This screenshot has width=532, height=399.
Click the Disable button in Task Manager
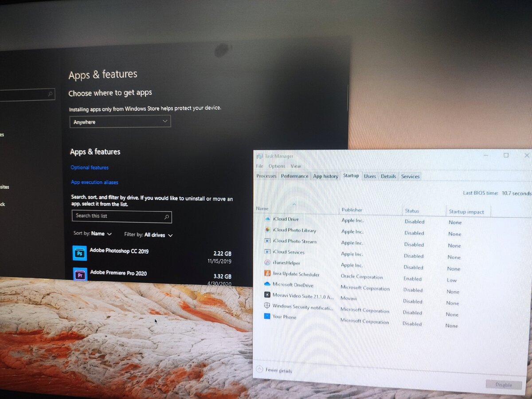(x=504, y=385)
